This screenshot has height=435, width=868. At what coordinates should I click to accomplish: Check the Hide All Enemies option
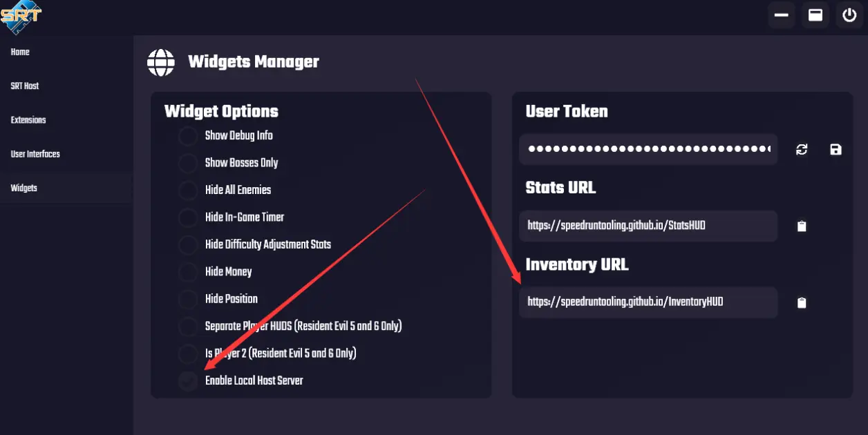[x=188, y=191]
